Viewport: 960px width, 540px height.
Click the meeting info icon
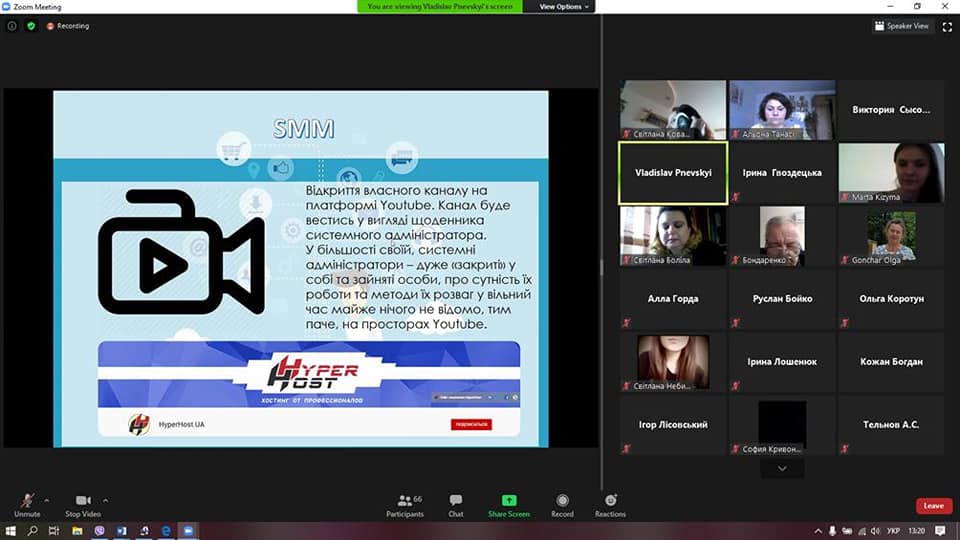click(x=12, y=26)
